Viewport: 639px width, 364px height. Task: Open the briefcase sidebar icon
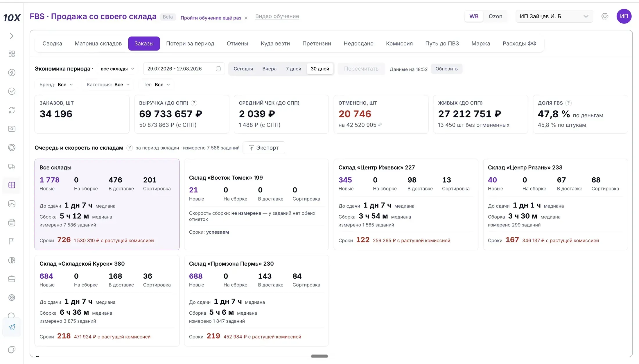coord(12,279)
